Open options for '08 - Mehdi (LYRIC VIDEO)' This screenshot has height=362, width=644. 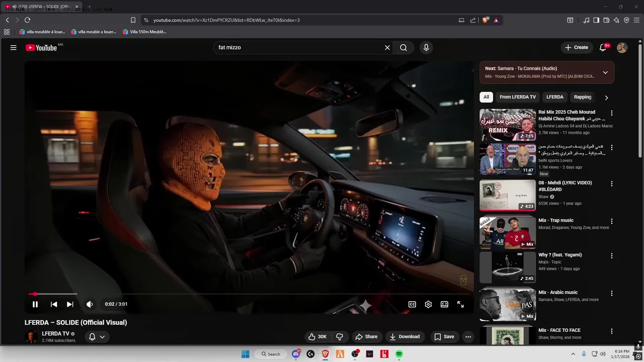click(612, 184)
